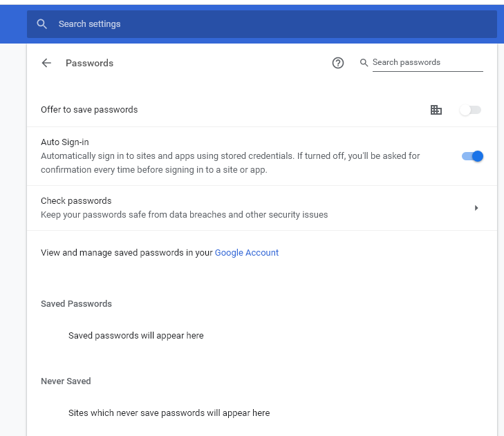The height and width of the screenshot is (436, 504).
Task: Disable the Auto Sign-in toggle
Action: [x=472, y=156]
